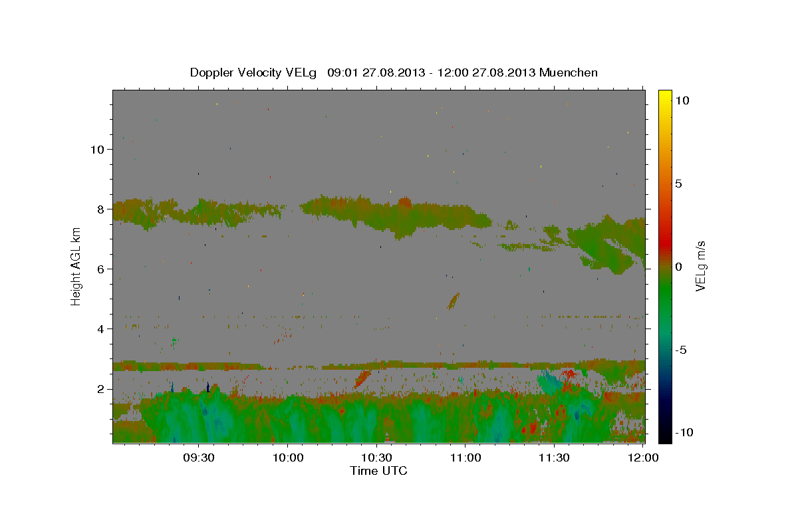Click the 'VELg m/s' colorbar label
Image resolution: width=798 pixels, height=532 pixels.
tap(700, 266)
